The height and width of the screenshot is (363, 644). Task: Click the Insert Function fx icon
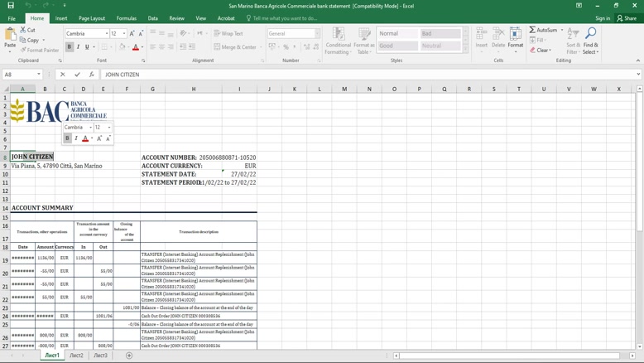point(91,75)
